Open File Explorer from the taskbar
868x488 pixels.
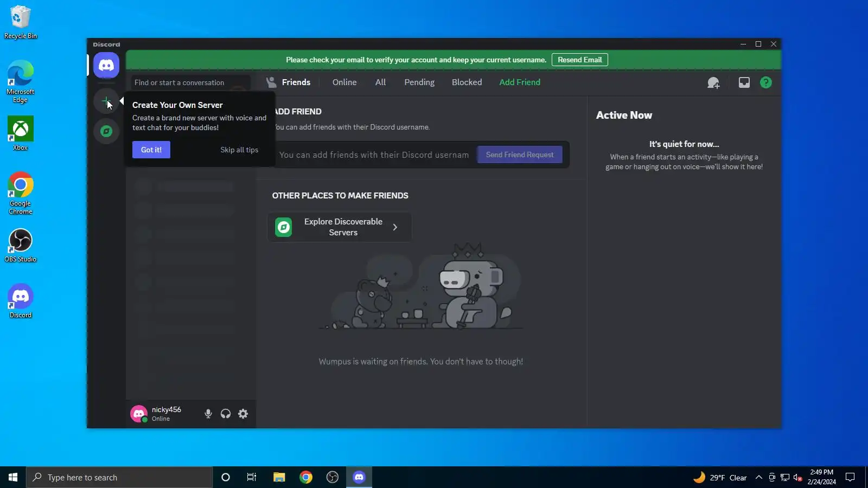(279, 477)
